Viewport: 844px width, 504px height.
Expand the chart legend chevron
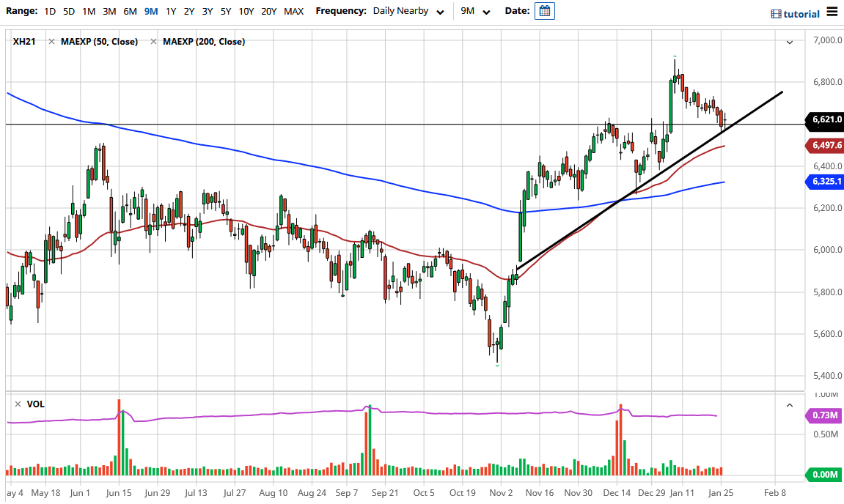point(790,42)
